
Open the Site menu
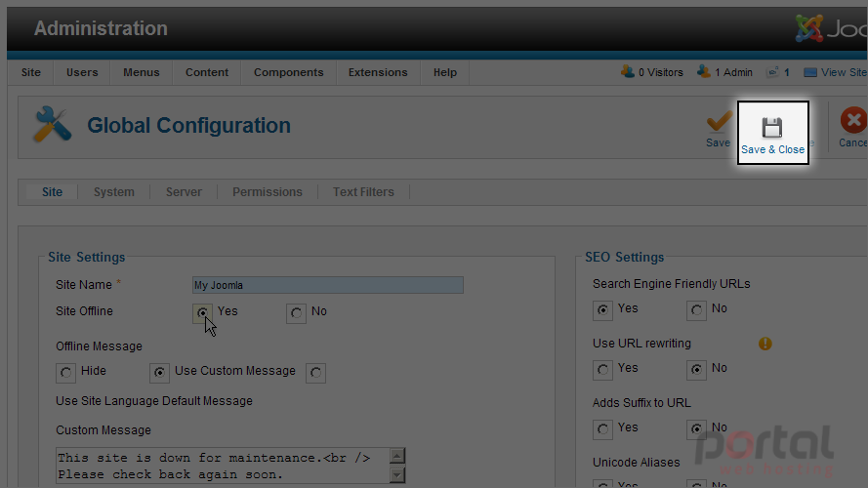pos(31,72)
